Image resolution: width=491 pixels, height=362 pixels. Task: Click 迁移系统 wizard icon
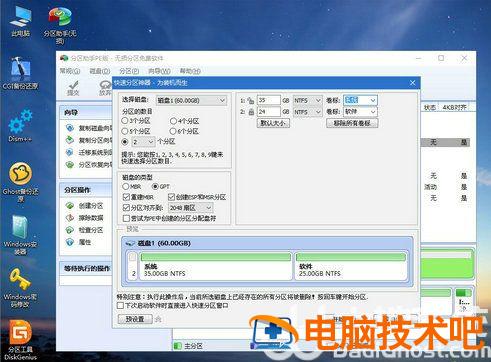click(70, 152)
